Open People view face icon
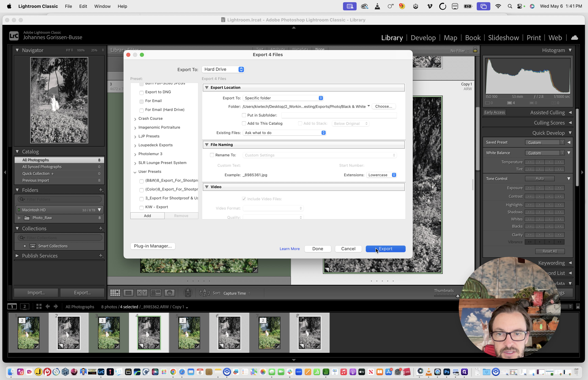Screen dimensions: 588x380 tap(169, 293)
